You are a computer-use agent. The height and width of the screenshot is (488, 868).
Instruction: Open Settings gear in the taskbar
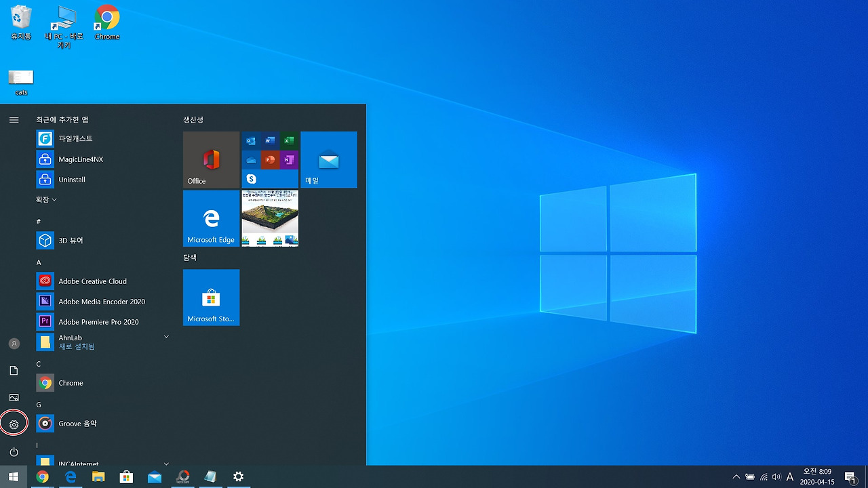click(238, 476)
